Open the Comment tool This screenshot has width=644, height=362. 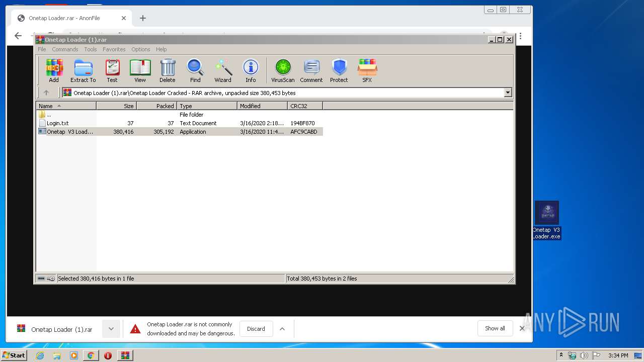click(x=311, y=70)
